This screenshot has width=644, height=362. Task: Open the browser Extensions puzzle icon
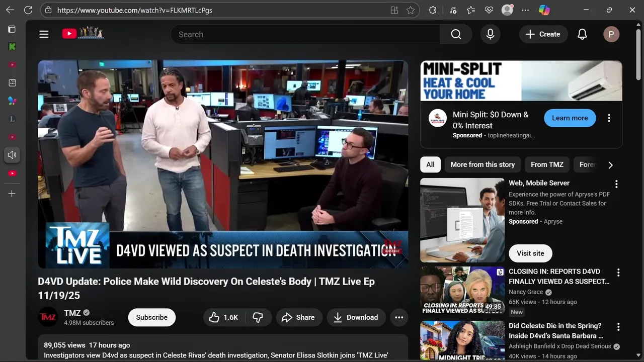432,10
